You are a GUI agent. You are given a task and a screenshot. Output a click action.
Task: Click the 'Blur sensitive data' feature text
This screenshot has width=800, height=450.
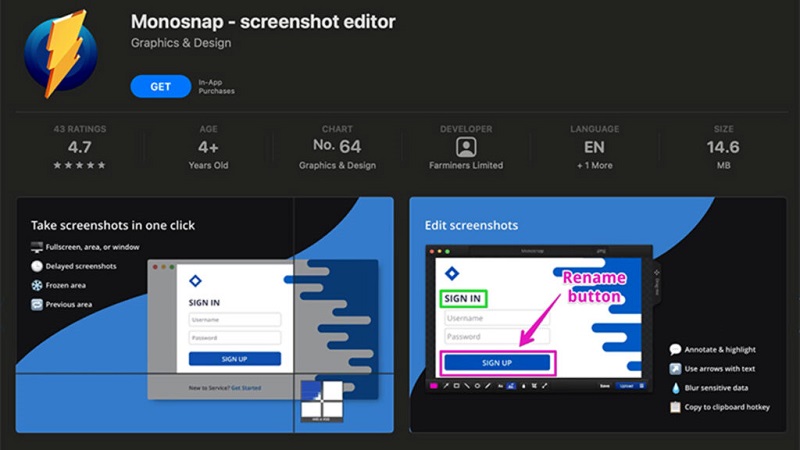click(716, 388)
